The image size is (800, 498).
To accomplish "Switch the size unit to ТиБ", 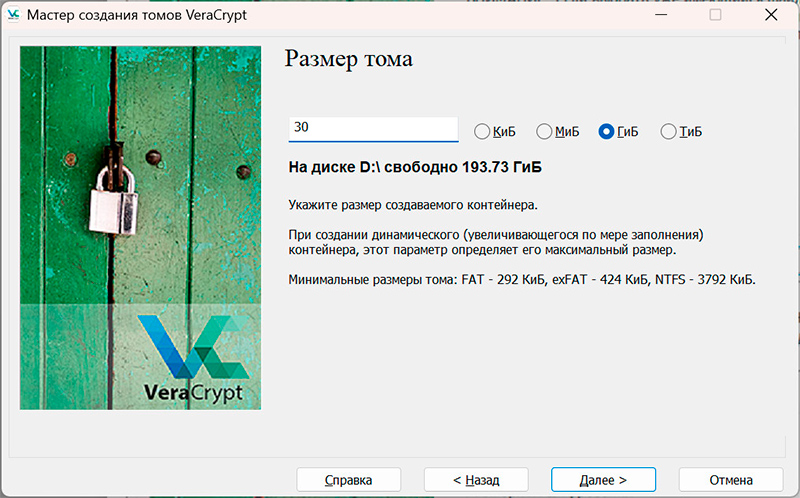I will 668,131.
